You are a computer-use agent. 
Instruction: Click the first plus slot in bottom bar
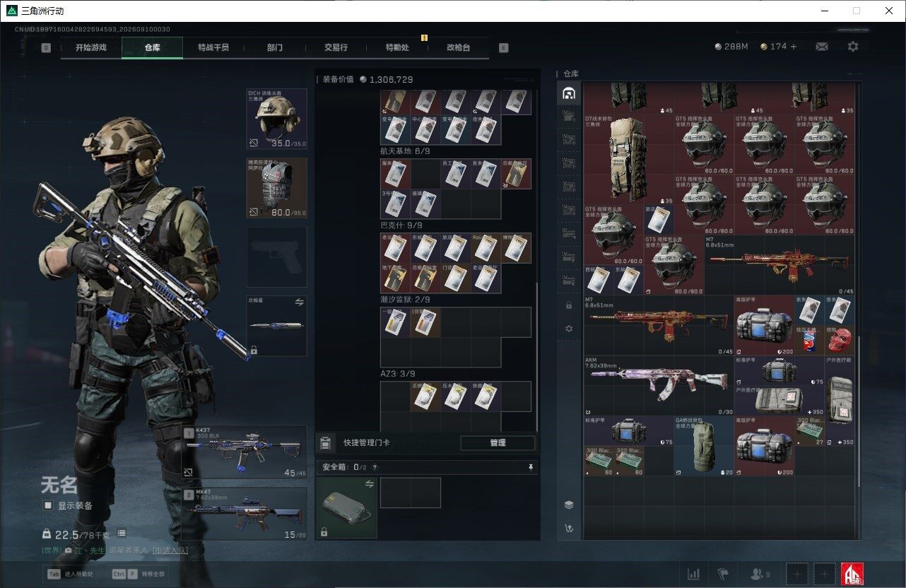coord(797,574)
